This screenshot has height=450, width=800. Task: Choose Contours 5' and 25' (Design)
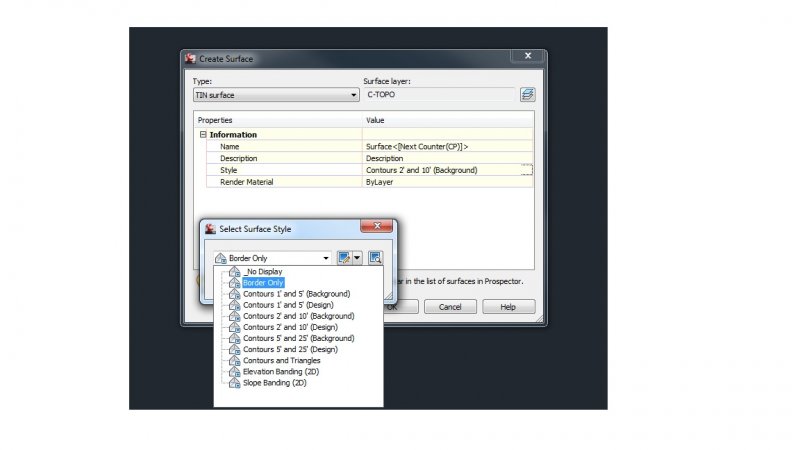tap(290, 349)
